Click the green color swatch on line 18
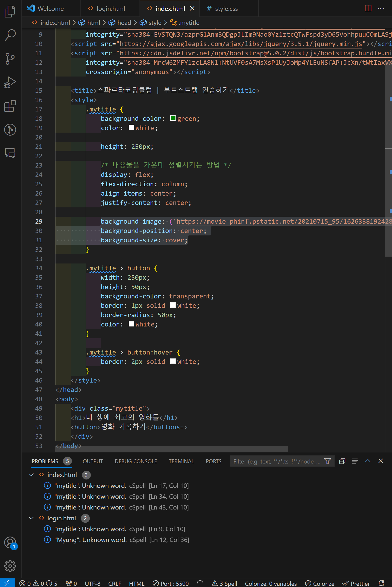The height and width of the screenshot is (587, 392). click(x=173, y=118)
